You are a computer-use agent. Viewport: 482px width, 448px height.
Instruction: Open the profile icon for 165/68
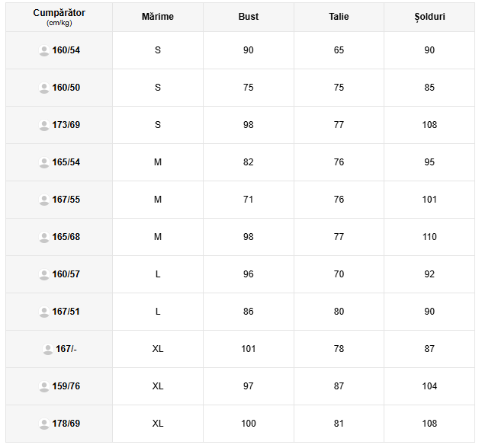(x=44, y=237)
